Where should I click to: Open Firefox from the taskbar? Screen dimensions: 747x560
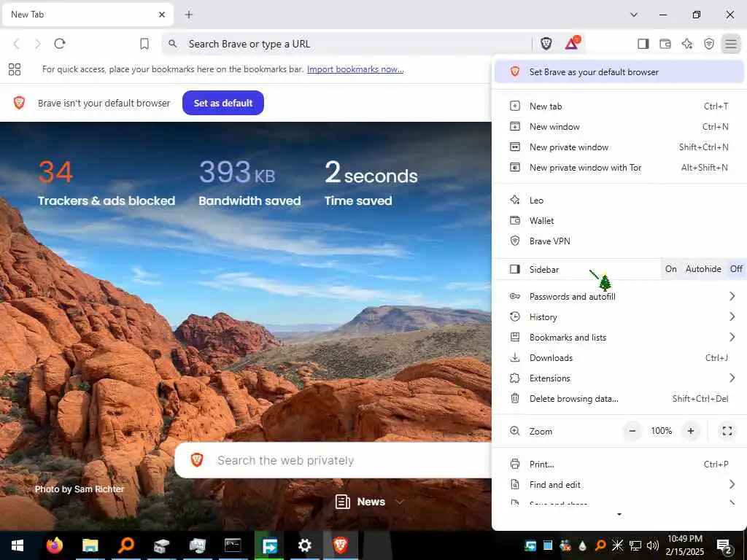click(54, 545)
